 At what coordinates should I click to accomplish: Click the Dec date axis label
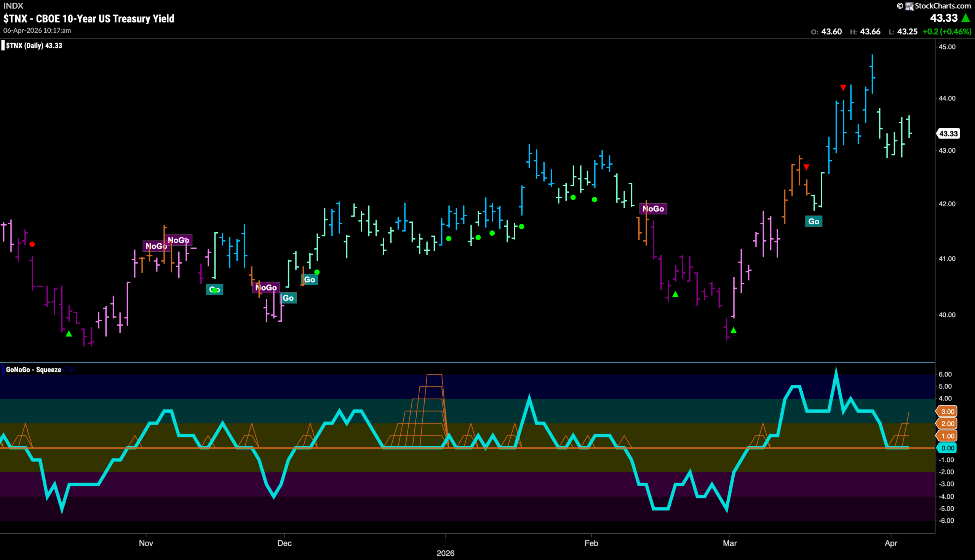[285, 543]
